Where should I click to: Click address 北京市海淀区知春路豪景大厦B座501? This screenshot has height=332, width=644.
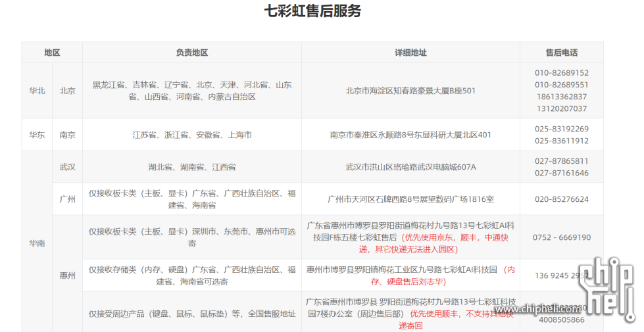[x=410, y=91]
